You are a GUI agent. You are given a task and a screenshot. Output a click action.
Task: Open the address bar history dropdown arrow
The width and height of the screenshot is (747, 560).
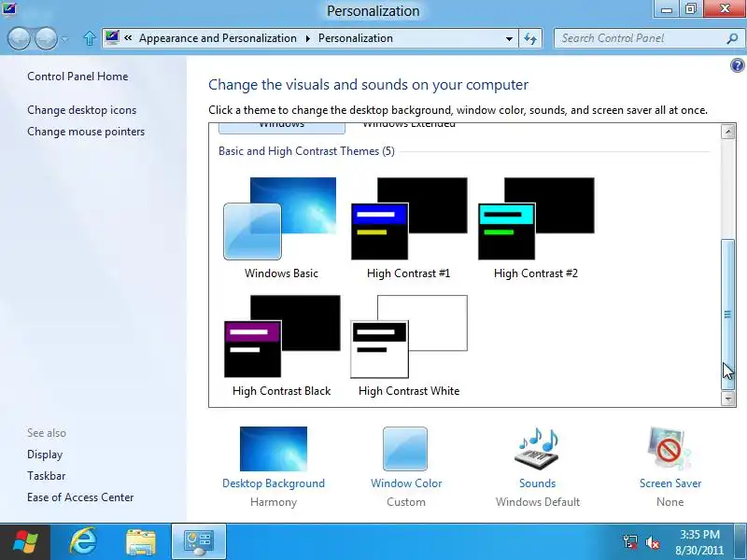(x=509, y=38)
